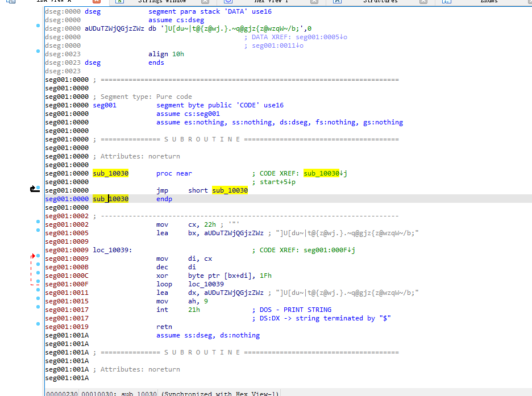
Task: Toggle breakpoint dot at seg001:000B dec di
Action: pyautogui.click(x=38, y=264)
